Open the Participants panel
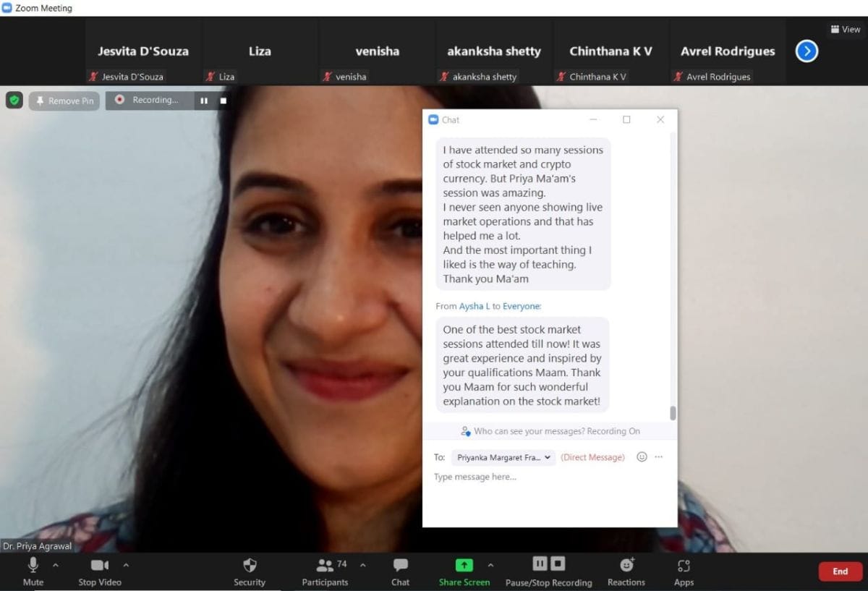Image resolution: width=868 pixels, height=591 pixels. point(325,565)
